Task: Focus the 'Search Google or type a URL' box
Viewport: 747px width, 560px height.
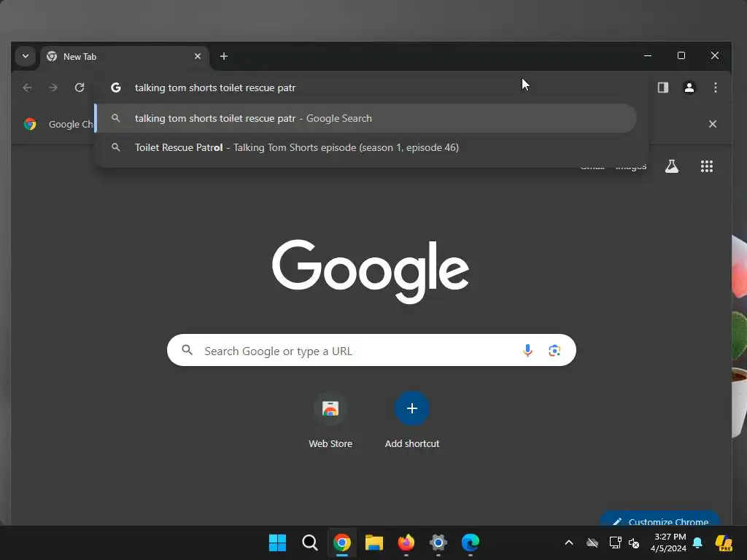Action: [x=371, y=351]
